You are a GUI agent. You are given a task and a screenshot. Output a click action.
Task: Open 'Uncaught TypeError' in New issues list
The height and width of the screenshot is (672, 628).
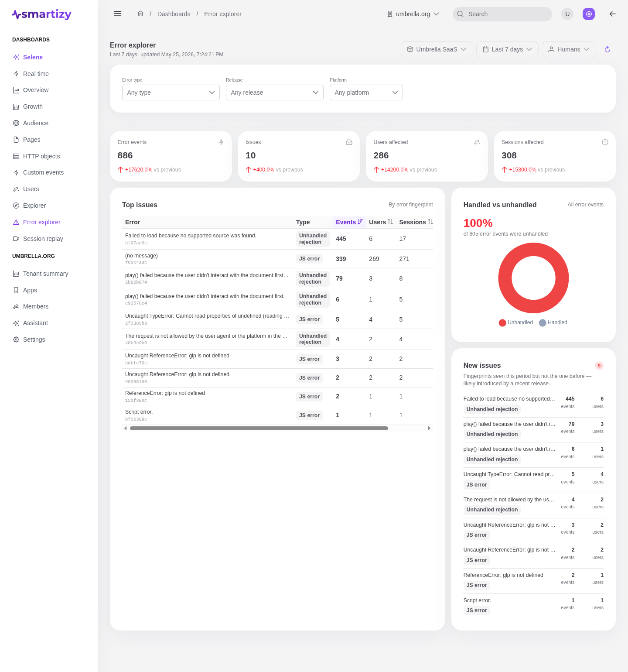(x=533, y=480)
